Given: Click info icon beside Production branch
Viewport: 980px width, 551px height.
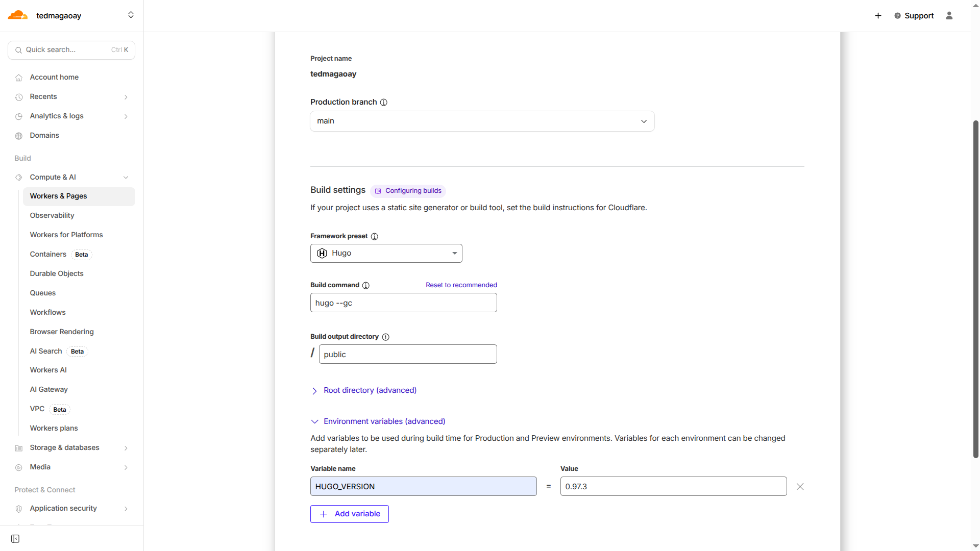Looking at the screenshot, I should 384,103.
